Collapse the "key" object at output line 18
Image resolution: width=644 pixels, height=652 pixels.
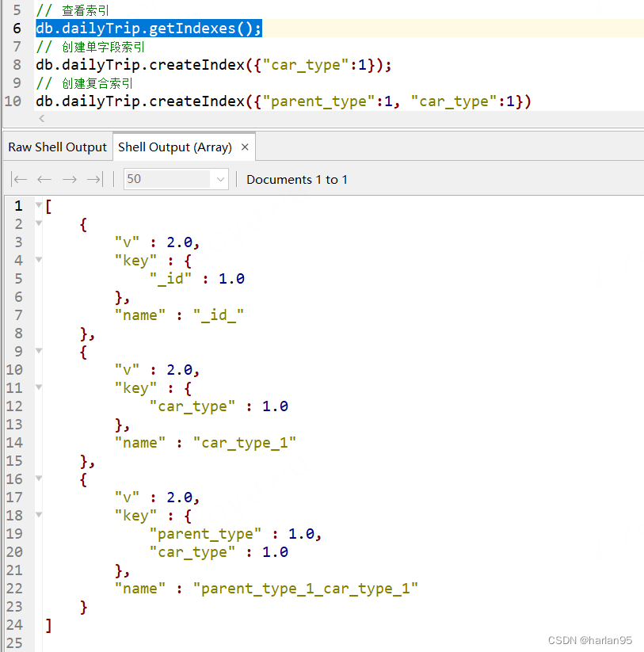coord(39,515)
